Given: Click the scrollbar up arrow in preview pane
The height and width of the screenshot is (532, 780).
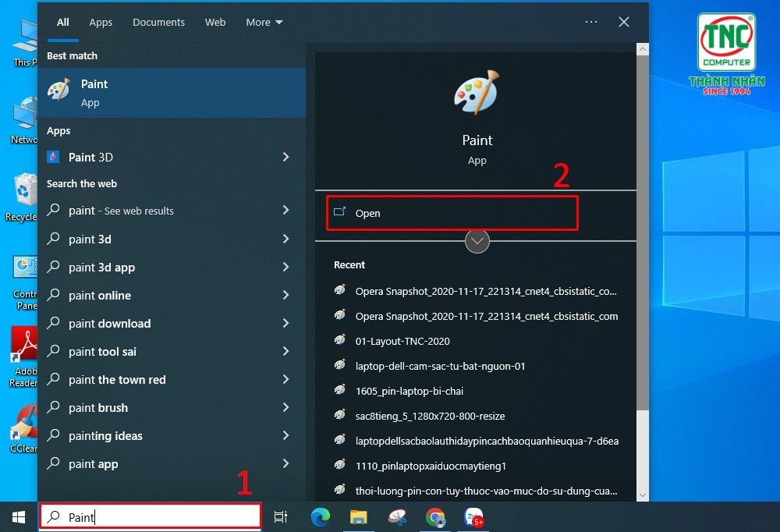Looking at the screenshot, I should [x=643, y=49].
